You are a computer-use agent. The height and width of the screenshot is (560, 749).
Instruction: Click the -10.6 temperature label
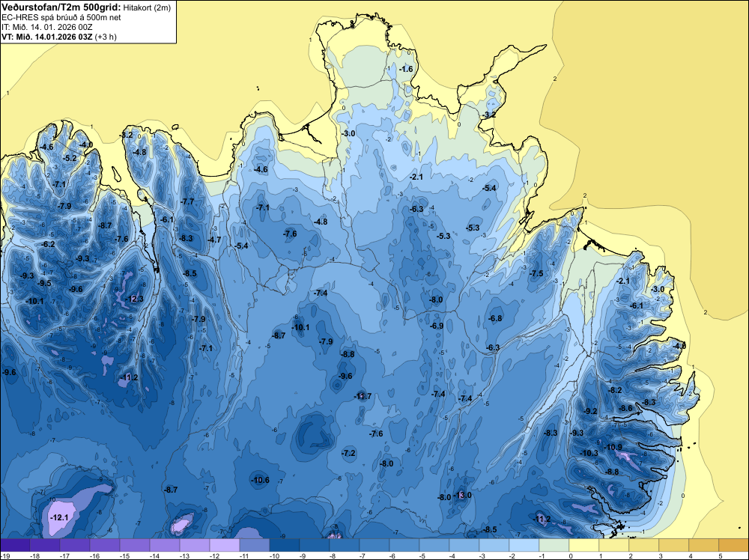261,481
